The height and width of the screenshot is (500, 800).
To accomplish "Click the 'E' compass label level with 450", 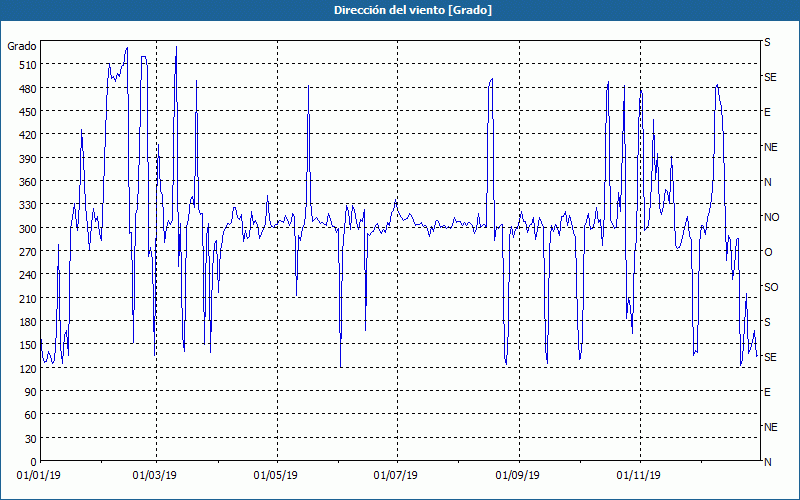I will (767, 112).
